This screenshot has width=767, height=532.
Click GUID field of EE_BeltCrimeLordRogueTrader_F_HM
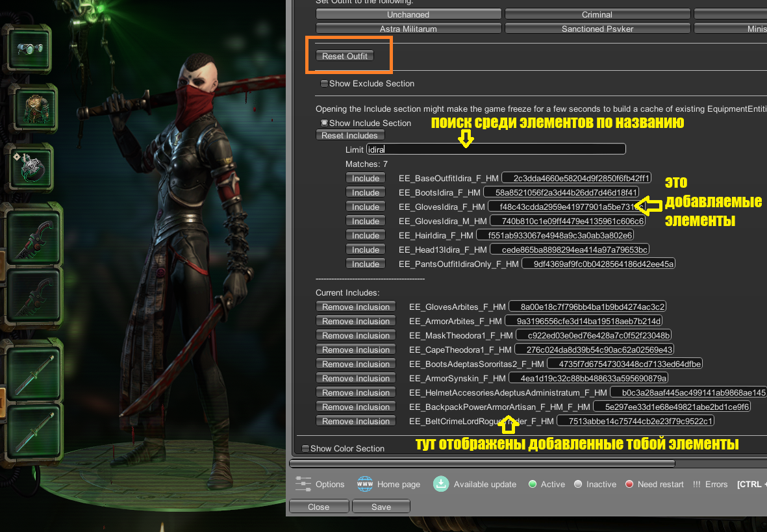[x=635, y=421]
